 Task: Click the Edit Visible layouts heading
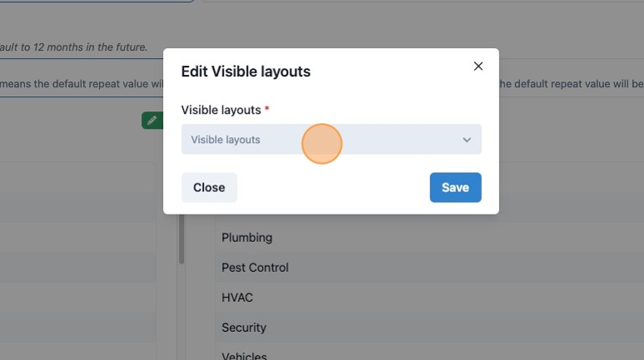pos(245,72)
